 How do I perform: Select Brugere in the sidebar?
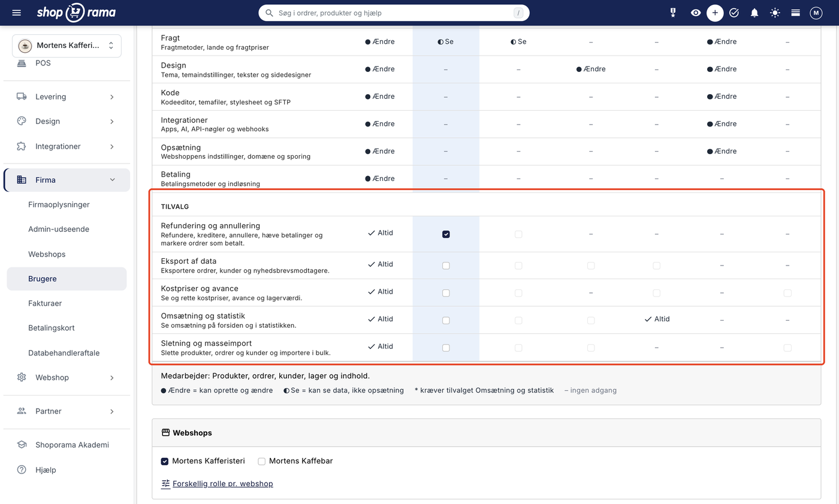click(67, 279)
